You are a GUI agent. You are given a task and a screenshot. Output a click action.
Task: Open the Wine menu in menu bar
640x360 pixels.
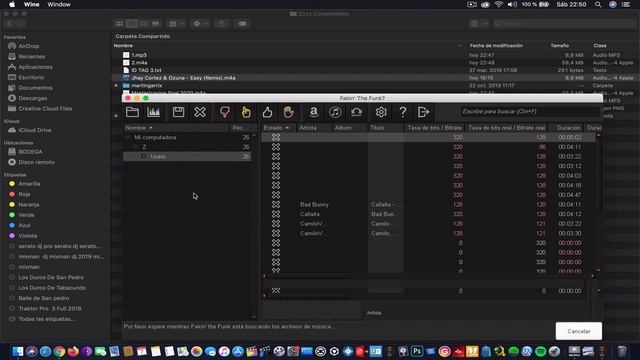point(31,4)
